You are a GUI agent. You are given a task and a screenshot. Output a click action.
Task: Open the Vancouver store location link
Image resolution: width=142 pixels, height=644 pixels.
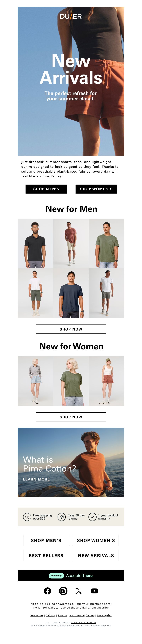coord(37,615)
